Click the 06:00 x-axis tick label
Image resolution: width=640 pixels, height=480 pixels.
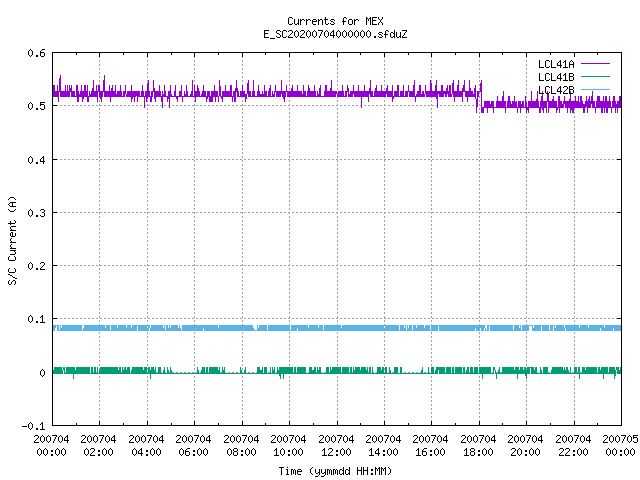(x=193, y=452)
